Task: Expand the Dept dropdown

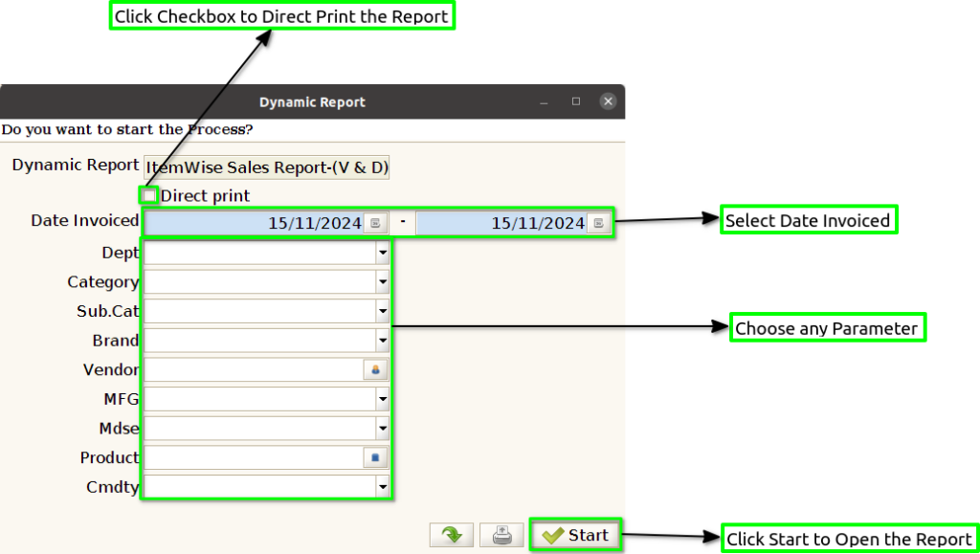Action: (383, 253)
